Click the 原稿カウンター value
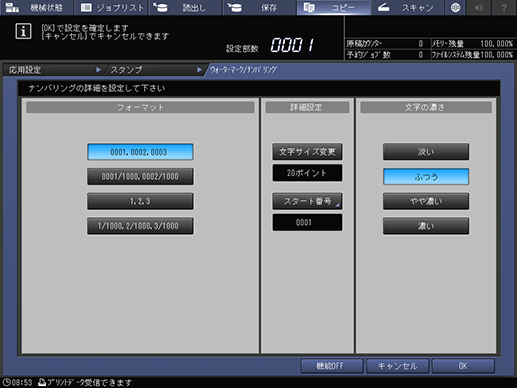This screenshot has width=517, height=388. (x=421, y=44)
